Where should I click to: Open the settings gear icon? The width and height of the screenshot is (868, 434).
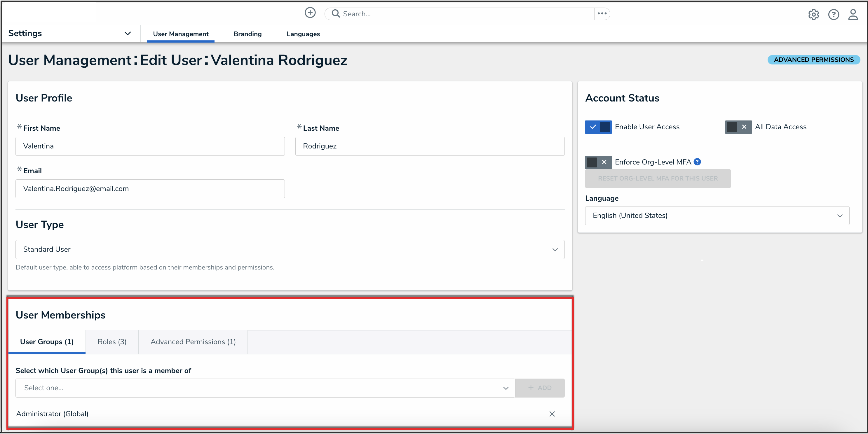point(813,15)
